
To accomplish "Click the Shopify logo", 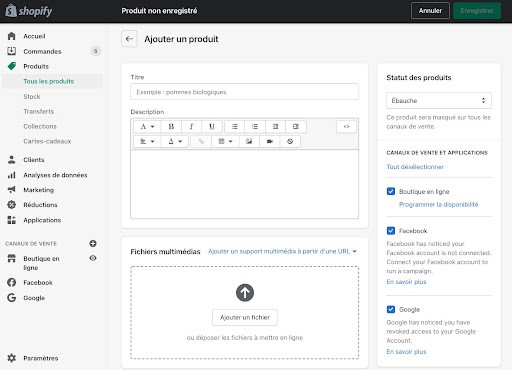I will [x=29, y=11].
